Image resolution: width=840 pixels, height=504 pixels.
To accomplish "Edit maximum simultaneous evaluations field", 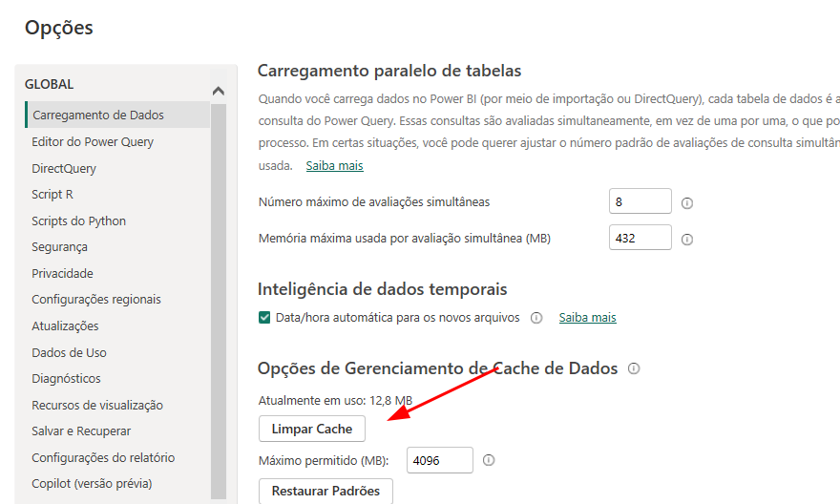I will point(640,201).
